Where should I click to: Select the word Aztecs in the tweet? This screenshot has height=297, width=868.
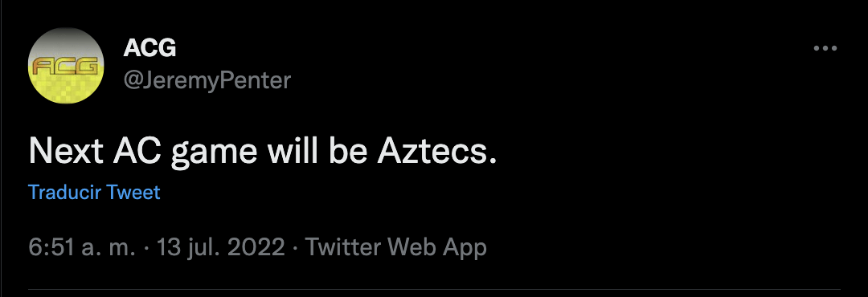(436, 151)
